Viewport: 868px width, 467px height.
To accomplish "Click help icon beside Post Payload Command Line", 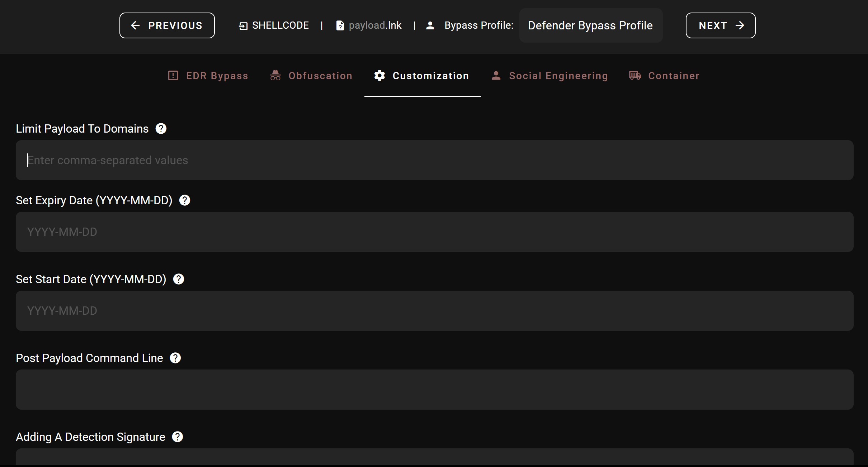I will click(x=175, y=358).
